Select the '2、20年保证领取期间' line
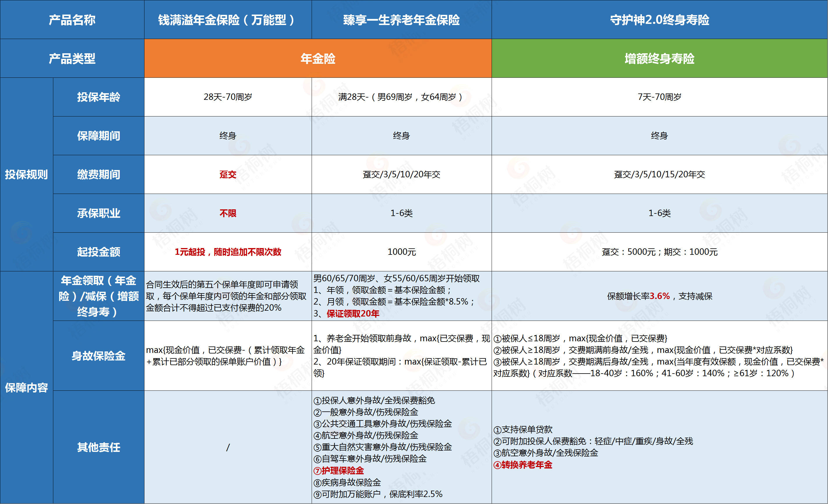This screenshot has width=828, height=504. click(x=400, y=367)
